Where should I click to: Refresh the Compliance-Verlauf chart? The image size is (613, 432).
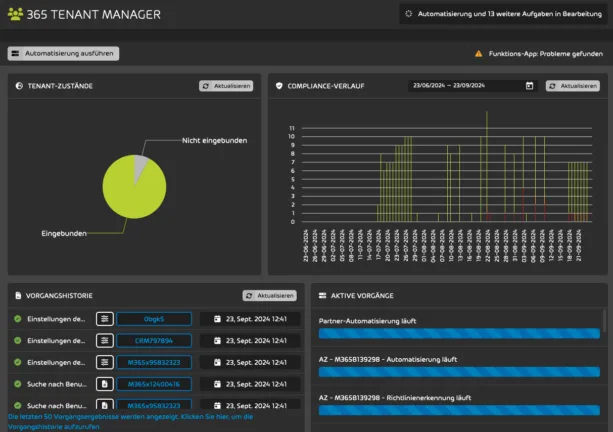tap(572, 86)
